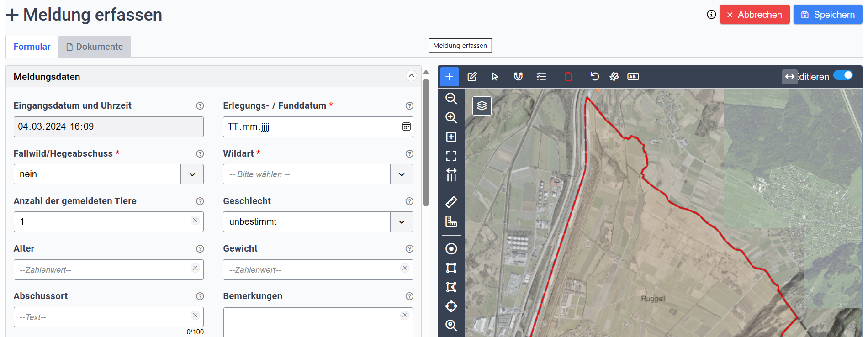Switch to the Dokumente tab
Screen dimensions: 868x337
pyautogui.click(x=95, y=47)
